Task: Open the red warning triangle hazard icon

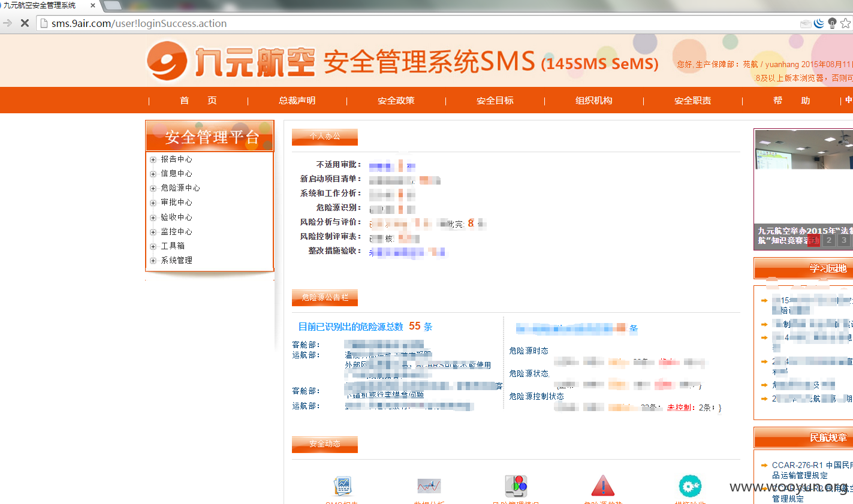Action: [x=603, y=486]
